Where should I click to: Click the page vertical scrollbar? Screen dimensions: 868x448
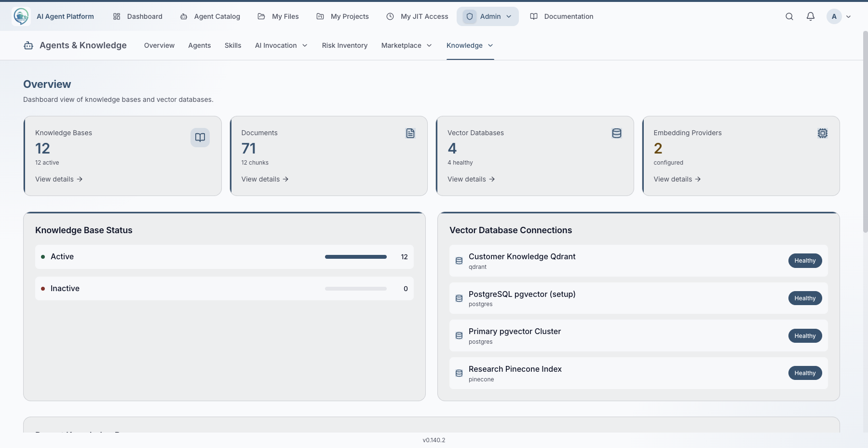tap(865, 131)
